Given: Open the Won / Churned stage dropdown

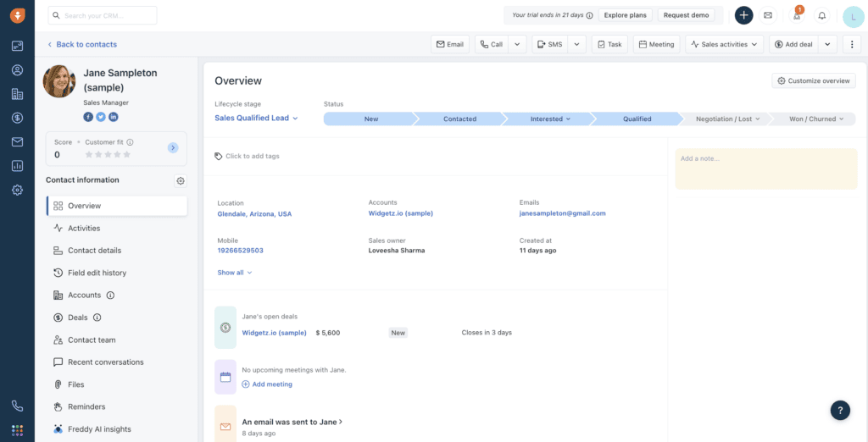Looking at the screenshot, I should (816, 119).
